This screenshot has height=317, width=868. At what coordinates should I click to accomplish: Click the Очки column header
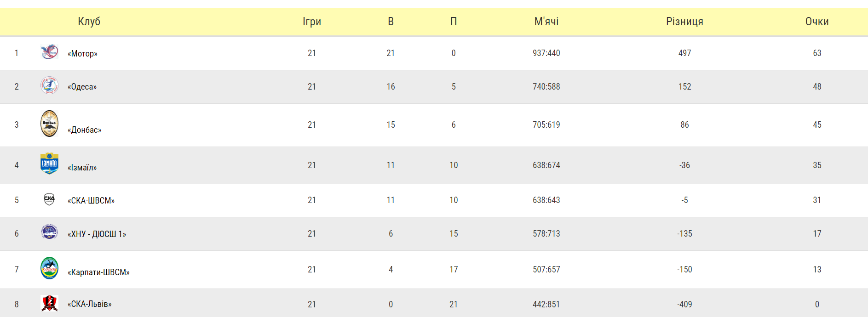pyautogui.click(x=817, y=22)
